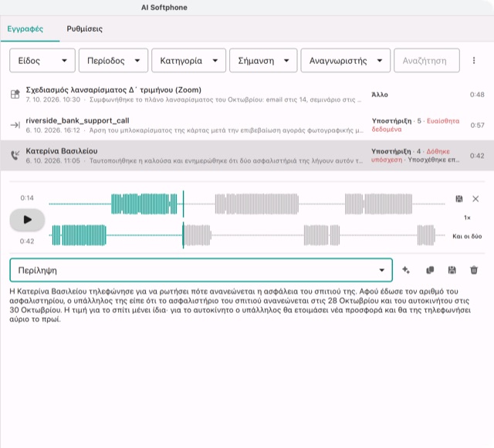
Task: Expand the Περίοδος filter dropdown
Action: (113, 60)
